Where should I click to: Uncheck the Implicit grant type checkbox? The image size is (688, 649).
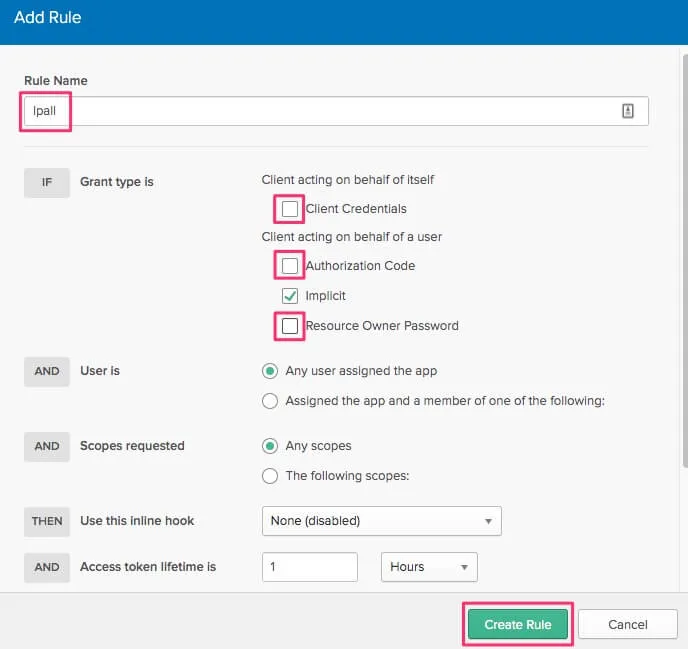(290, 296)
